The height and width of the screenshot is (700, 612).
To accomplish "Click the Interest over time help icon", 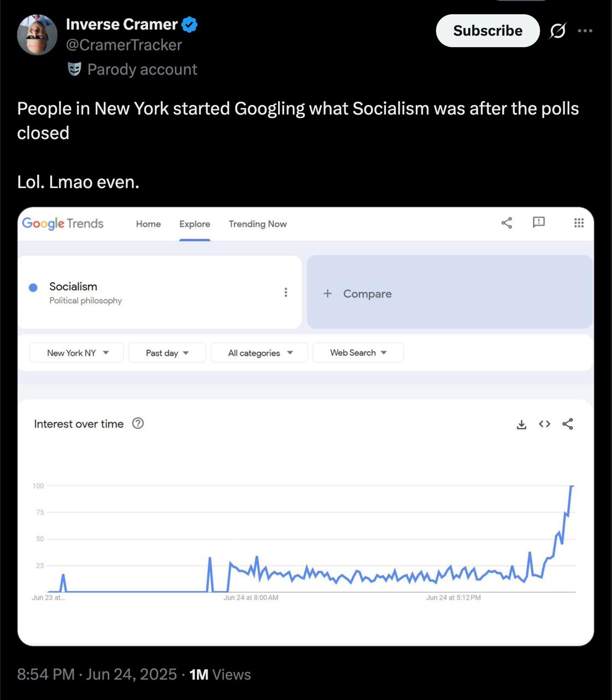I will (138, 423).
